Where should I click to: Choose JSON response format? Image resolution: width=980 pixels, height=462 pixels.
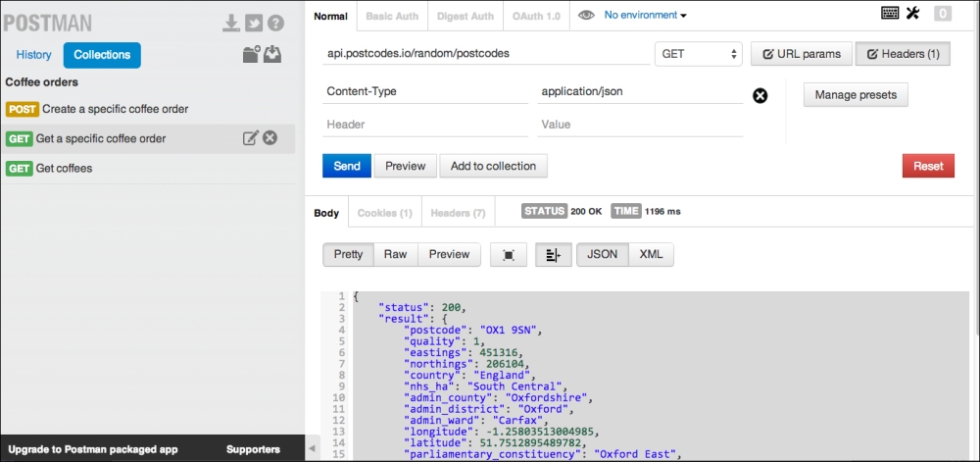coord(603,254)
